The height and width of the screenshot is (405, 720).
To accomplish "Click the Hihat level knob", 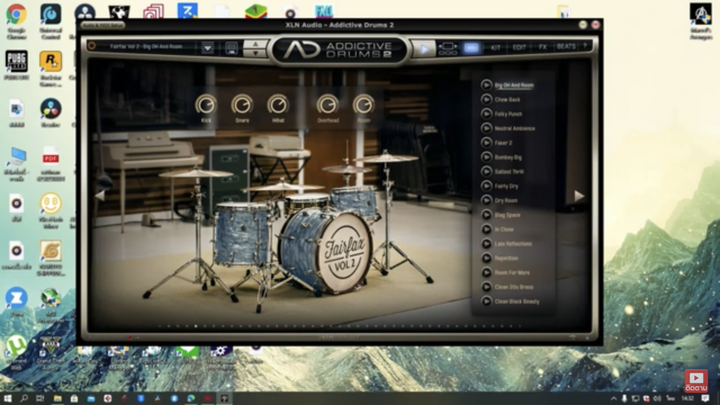I will click(x=278, y=105).
